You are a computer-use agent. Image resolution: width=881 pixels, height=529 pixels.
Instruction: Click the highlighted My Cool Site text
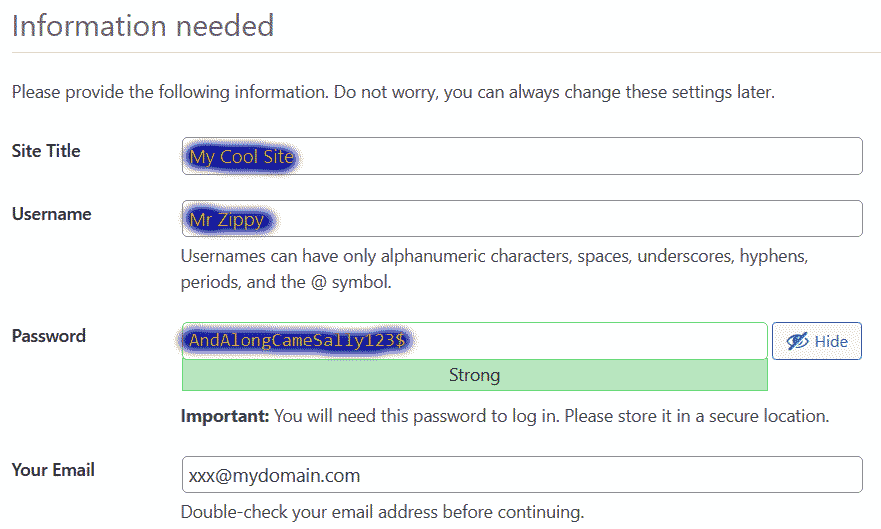pyautogui.click(x=242, y=157)
